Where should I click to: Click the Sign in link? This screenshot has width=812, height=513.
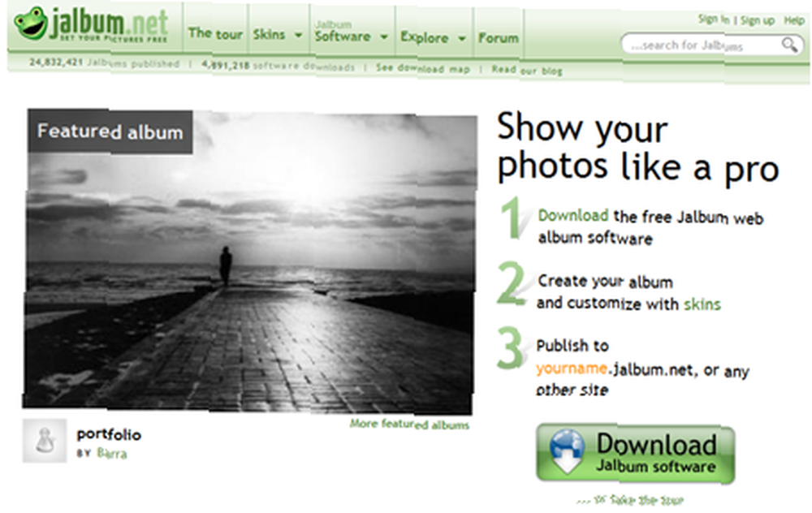714,19
